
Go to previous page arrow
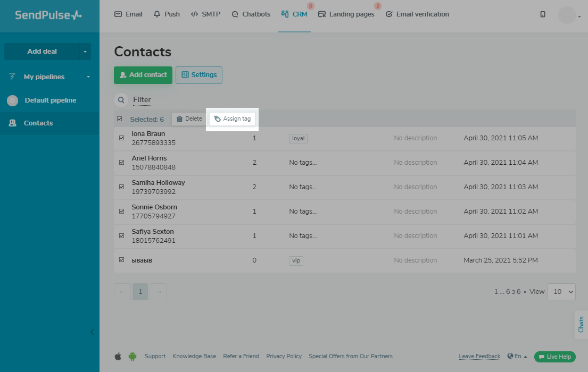pos(122,292)
